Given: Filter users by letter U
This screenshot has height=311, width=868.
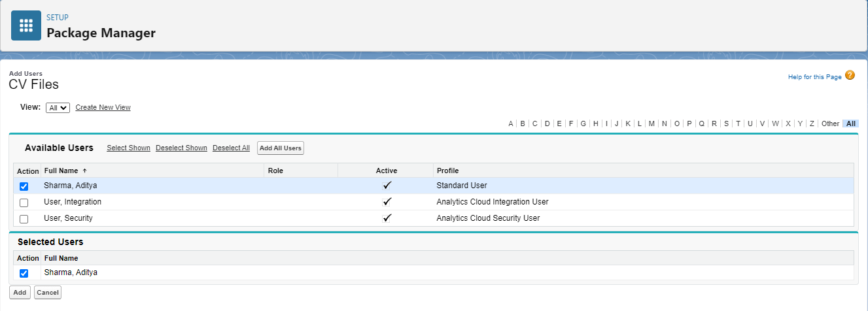Looking at the screenshot, I should click(x=750, y=123).
